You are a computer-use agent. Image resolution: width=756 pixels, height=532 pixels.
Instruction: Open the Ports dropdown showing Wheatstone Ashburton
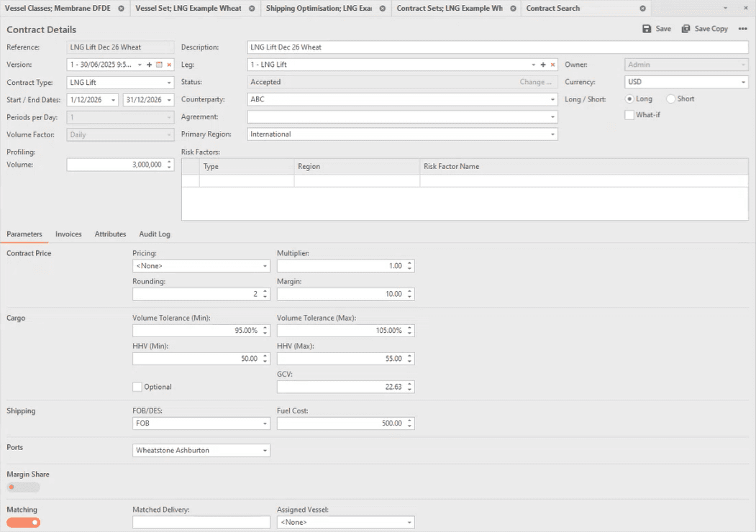(265, 451)
